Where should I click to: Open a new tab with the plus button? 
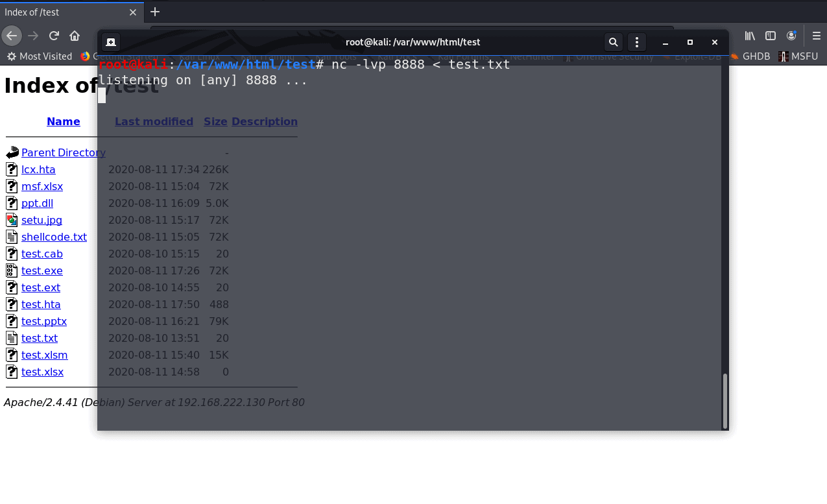click(154, 12)
